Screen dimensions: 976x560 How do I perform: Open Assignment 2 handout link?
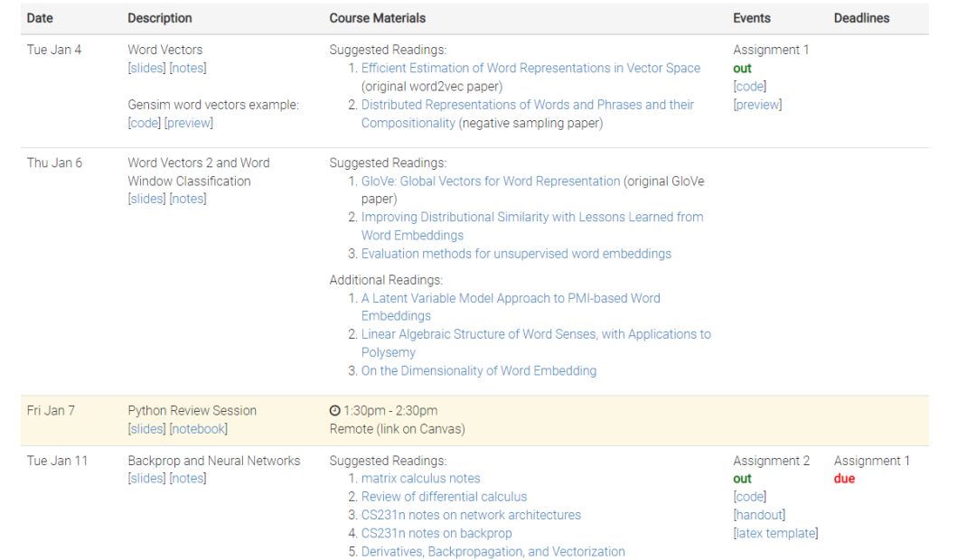pos(759,515)
